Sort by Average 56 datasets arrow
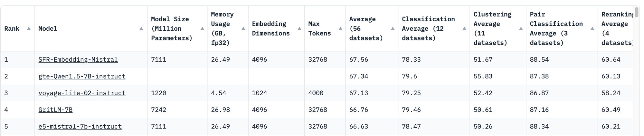Image resolution: width=644 pixels, height=136 pixels. pyautogui.click(x=393, y=28)
